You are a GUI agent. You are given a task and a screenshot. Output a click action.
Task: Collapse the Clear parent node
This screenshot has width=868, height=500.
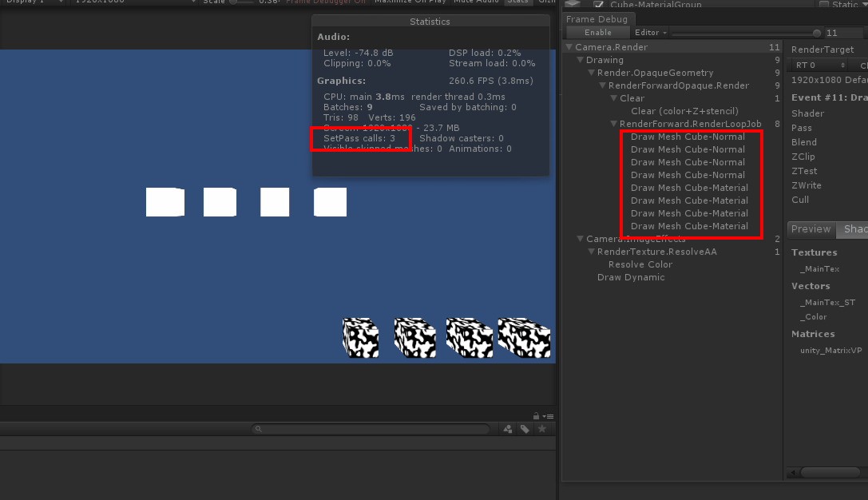tap(613, 98)
